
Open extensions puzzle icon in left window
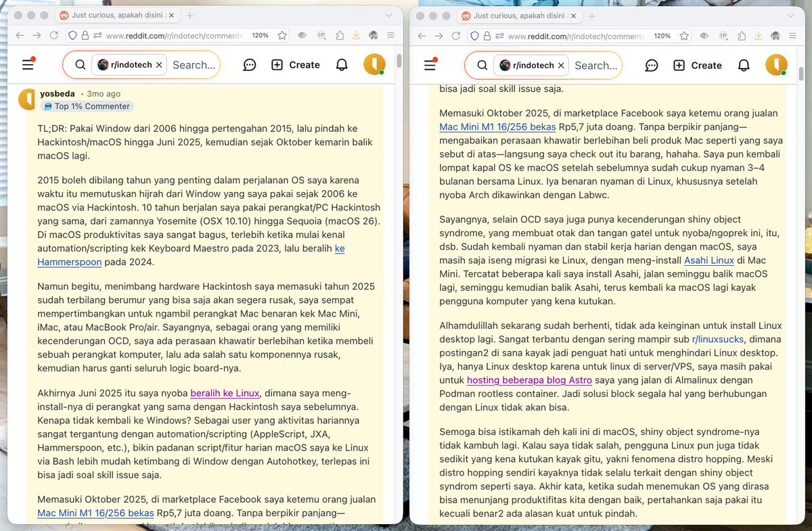click(x=340, y=35)
